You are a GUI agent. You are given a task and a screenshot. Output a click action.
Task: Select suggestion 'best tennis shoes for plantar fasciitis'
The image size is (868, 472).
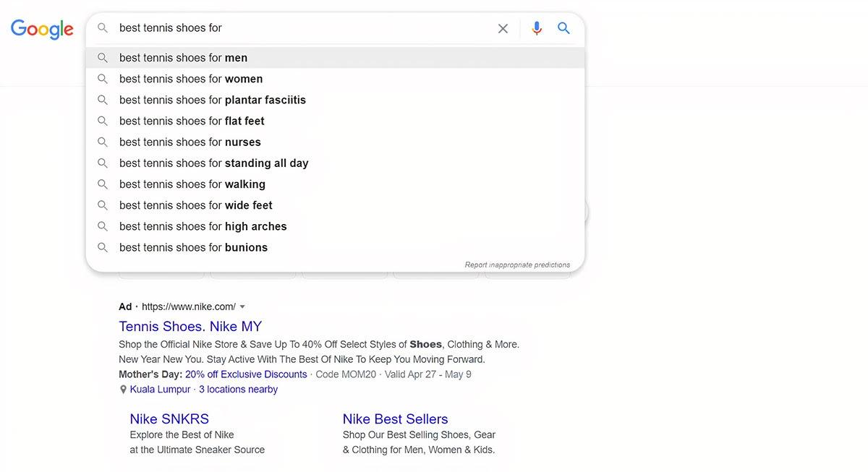click(213, 100)
